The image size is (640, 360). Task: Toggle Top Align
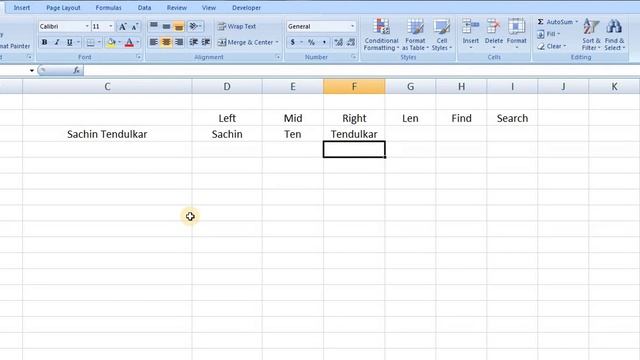(x=154, y=27)
